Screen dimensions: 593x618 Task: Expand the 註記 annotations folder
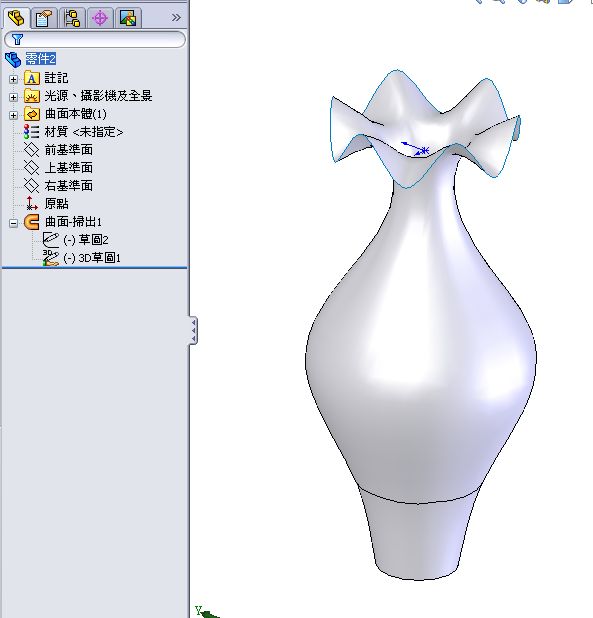click(13, 79)
